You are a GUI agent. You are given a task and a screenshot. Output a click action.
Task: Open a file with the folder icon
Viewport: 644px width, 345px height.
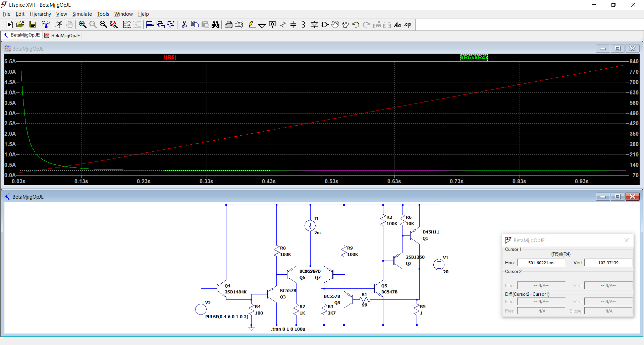[20, 24]
